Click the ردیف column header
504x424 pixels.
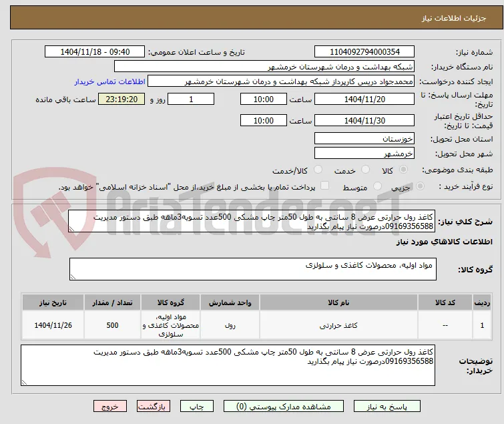pos(482,302)
